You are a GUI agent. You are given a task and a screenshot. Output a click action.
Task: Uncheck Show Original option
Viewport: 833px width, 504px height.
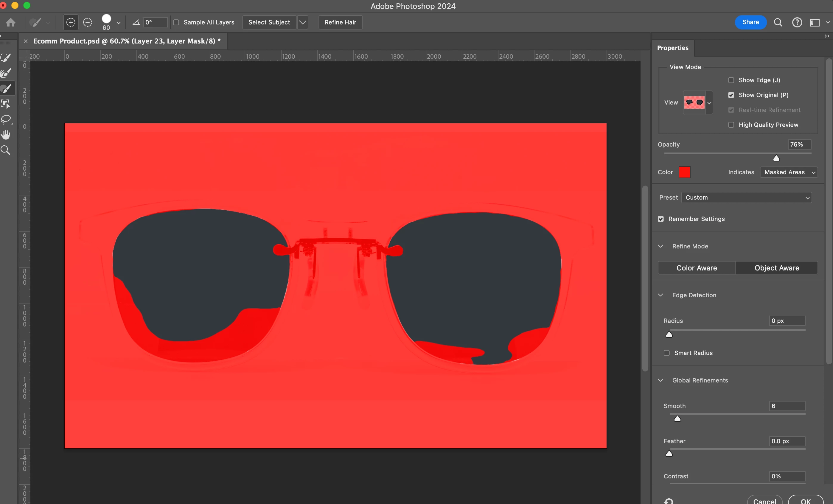(731, 95)
